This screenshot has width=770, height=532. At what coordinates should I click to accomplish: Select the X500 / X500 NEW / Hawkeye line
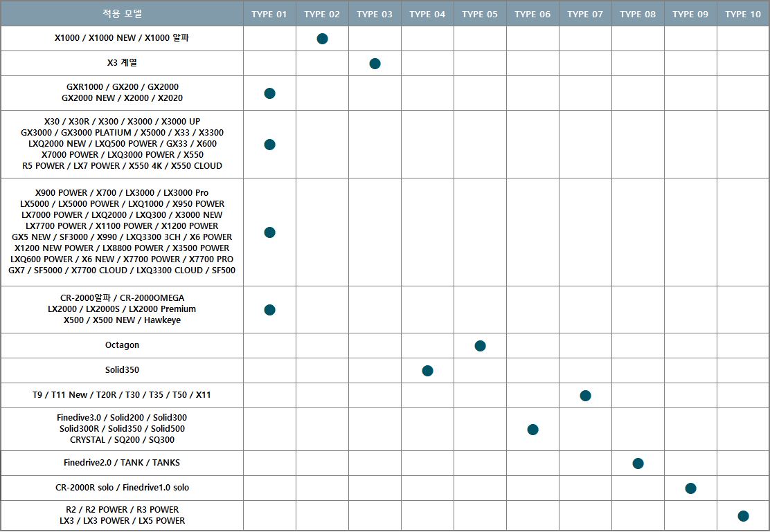click(123, 320)
